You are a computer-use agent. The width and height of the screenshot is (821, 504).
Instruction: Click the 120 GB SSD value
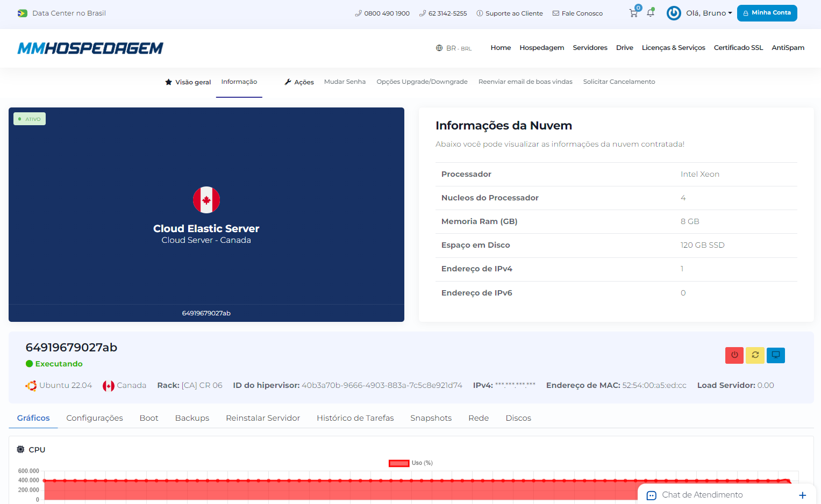point(702,245)
